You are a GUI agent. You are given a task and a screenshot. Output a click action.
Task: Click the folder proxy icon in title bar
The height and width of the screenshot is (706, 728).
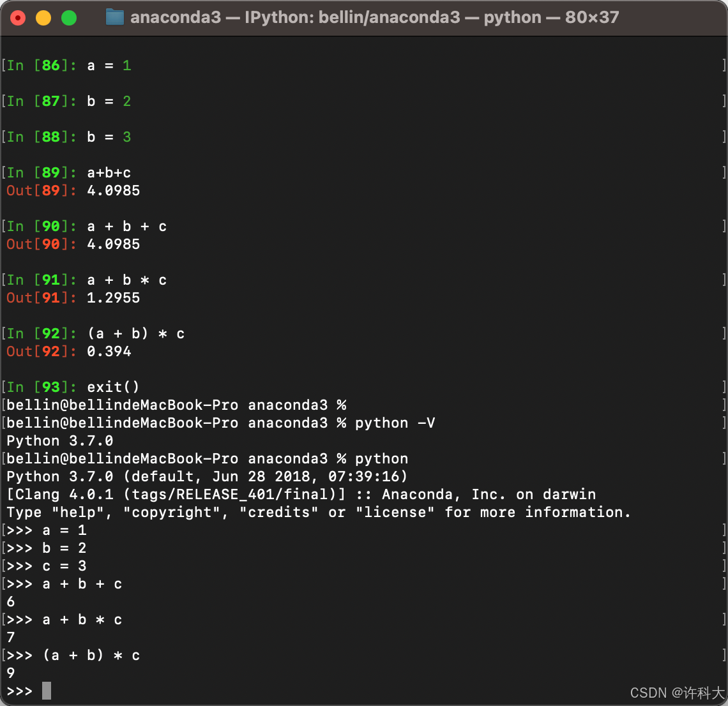pyautogui.click(x=115, y=17)
